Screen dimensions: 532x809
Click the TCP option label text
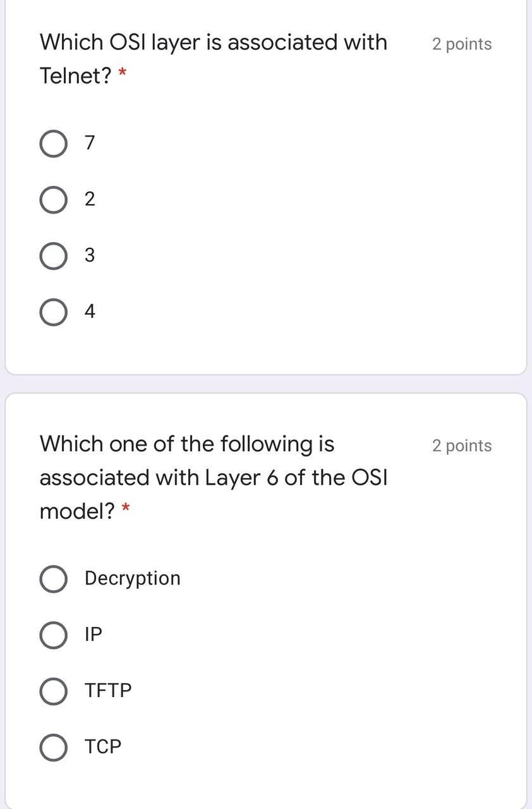pyautogui.click(x=104, y=746)
